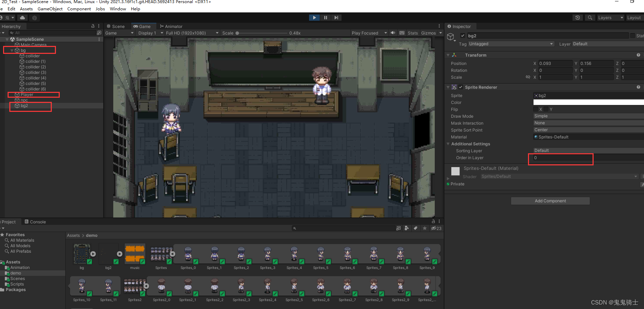This screenshot has height=309, width=644.
Task: Open the Draw Mode Simple dropdown
Action: (x=588, y=116)
